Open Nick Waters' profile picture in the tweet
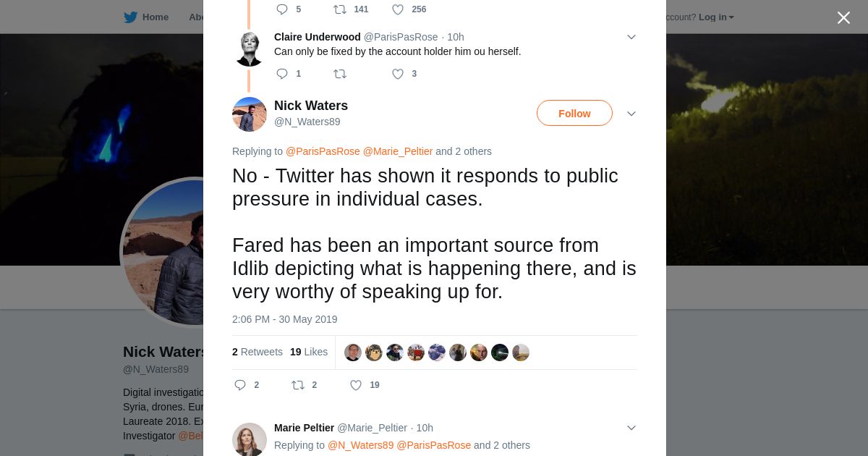Screen dimensions: 868x456 point(250,114)
